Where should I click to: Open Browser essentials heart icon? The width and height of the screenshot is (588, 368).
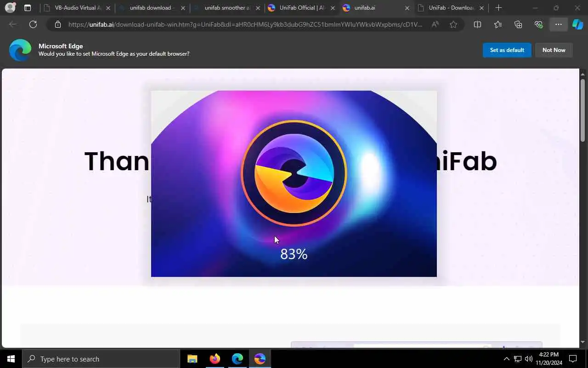pos(538,24)
